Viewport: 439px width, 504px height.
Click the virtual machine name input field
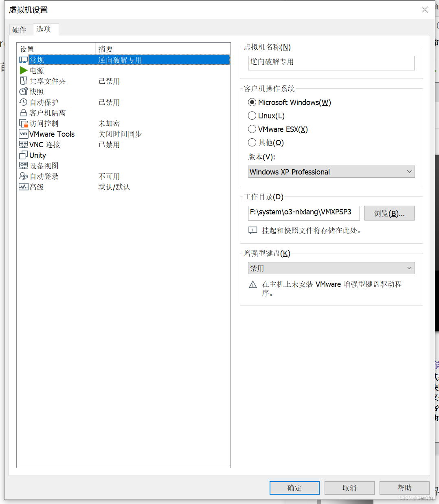331,63
